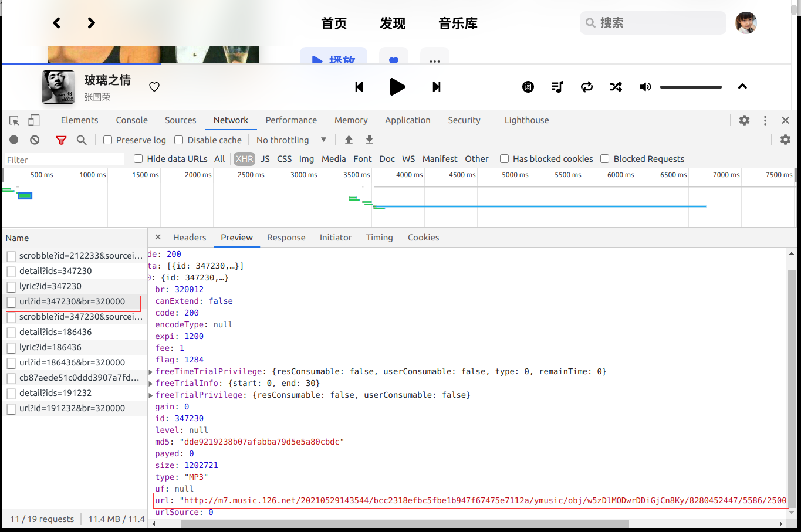
Task: Open the play queue icon
Action: (557, 87)
